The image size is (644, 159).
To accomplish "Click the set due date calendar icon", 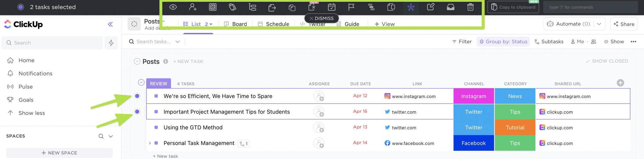I will click(x=331, y=7).
